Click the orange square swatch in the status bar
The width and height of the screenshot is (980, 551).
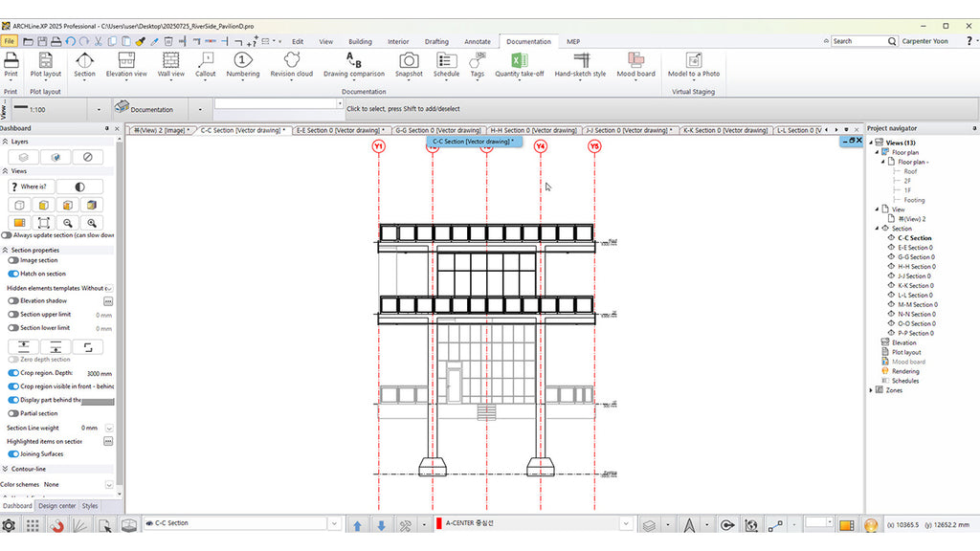click(846, 525)
